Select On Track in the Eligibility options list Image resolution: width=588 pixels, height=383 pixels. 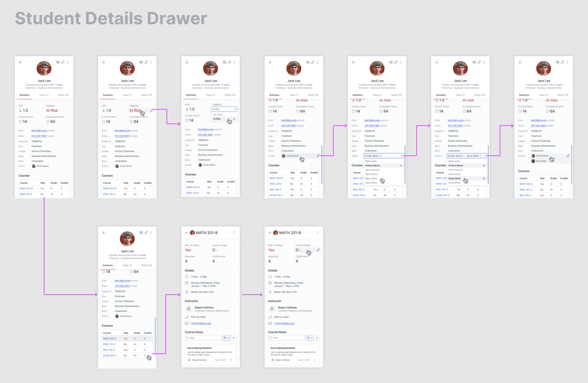click(218, 114)
